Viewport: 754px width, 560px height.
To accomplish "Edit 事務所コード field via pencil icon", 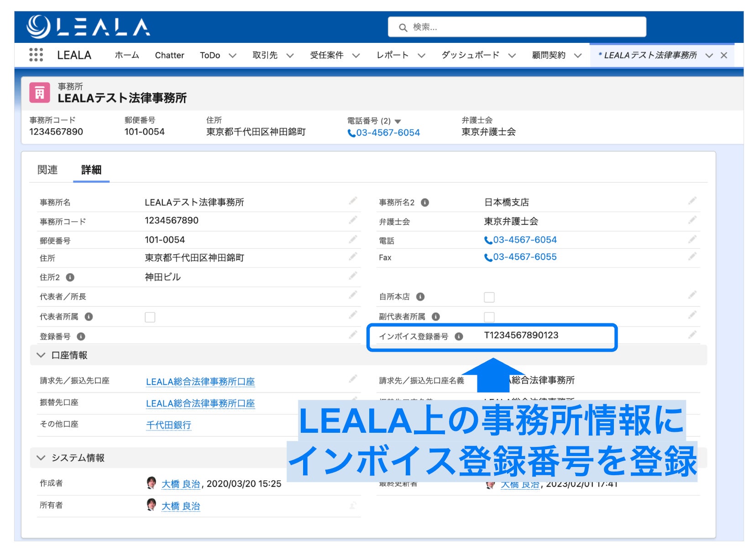I will click(353, 220).
